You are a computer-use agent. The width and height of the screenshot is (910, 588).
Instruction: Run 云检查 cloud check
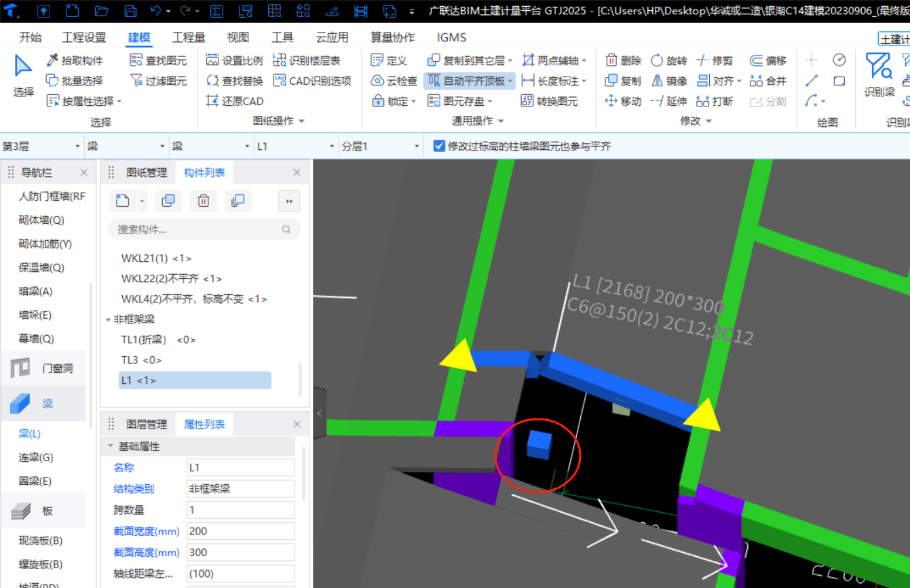coord(394,81)
